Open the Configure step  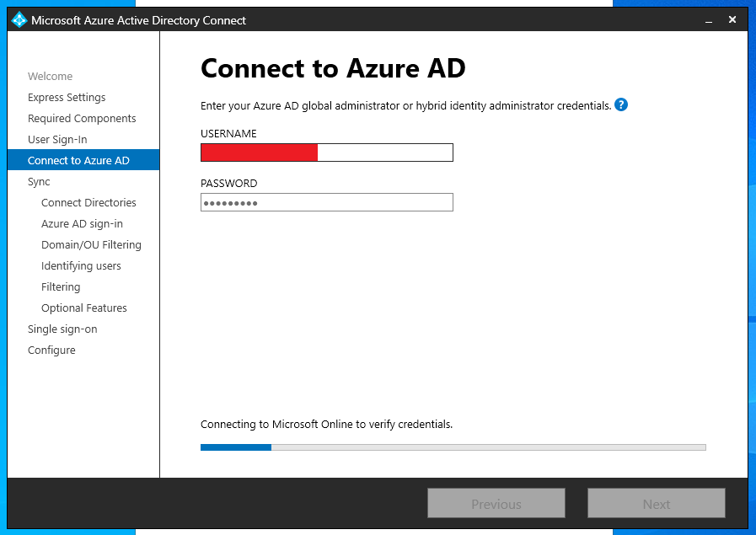coord(51,350)
